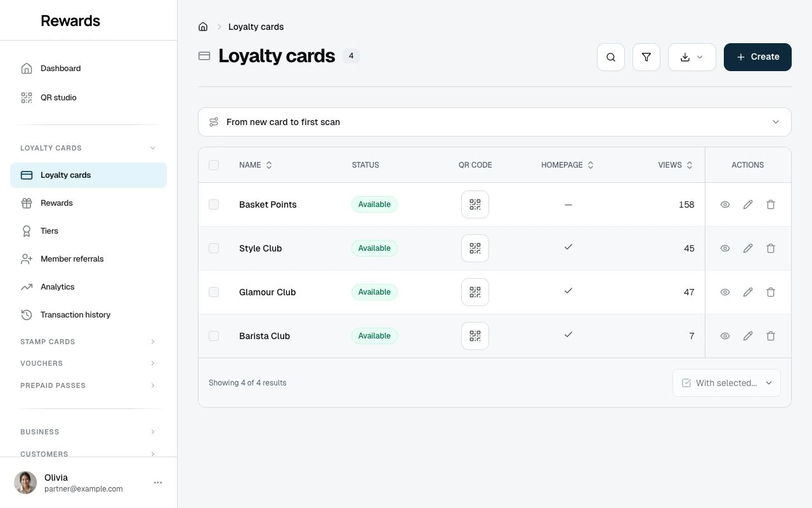Delete the Glamour Club card
The image size is (812, 508).
(771, 292)
